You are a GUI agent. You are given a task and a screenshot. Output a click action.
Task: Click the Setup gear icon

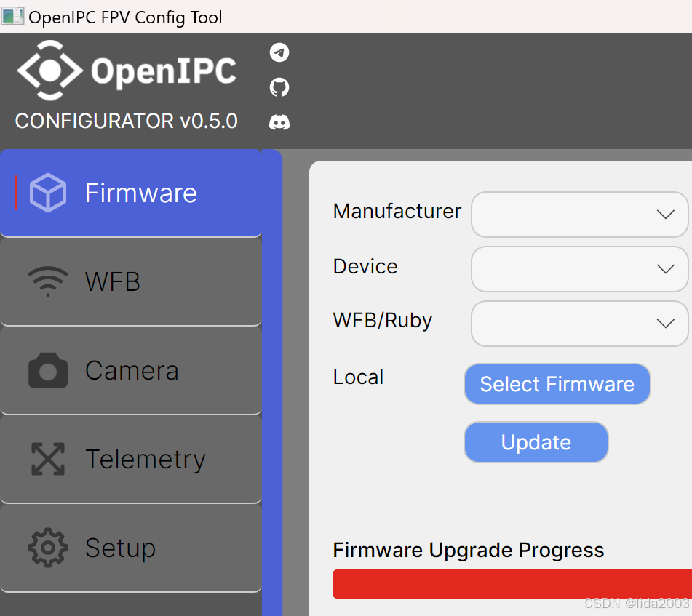point(48,548)
